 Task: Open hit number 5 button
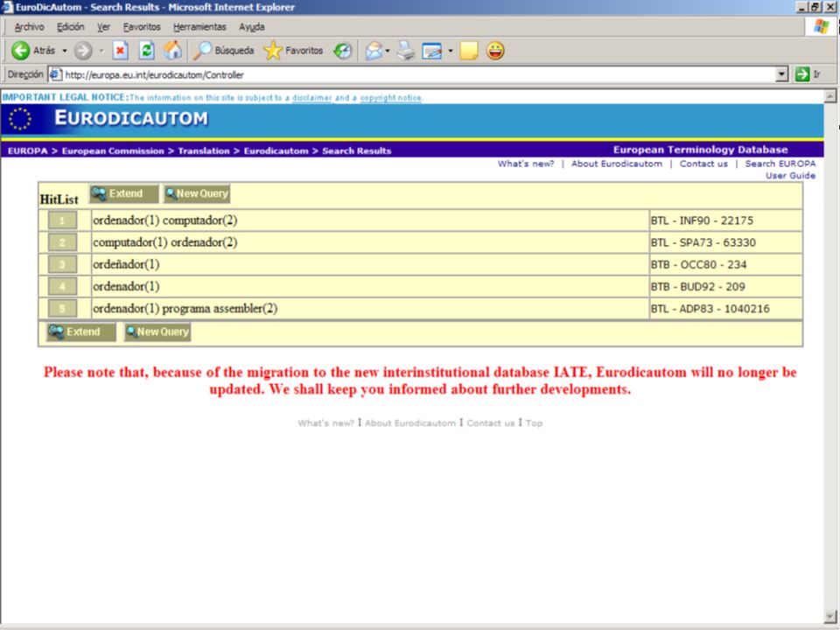coord(62,308)
